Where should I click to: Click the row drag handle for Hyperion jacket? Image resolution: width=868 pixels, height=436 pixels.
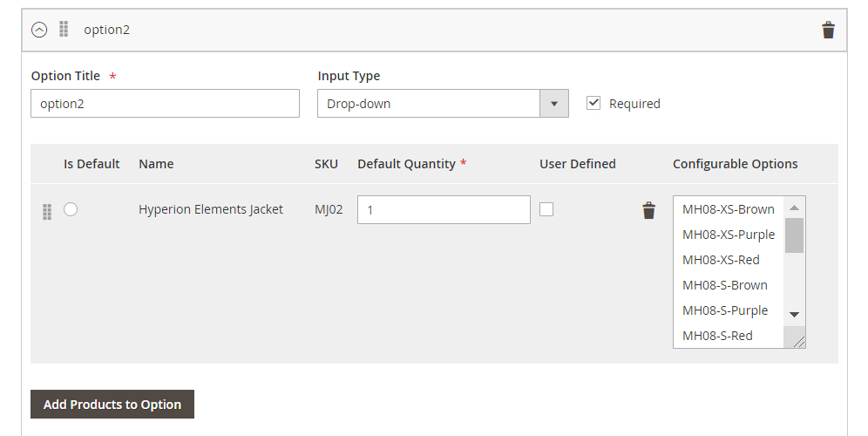(47, 211)
